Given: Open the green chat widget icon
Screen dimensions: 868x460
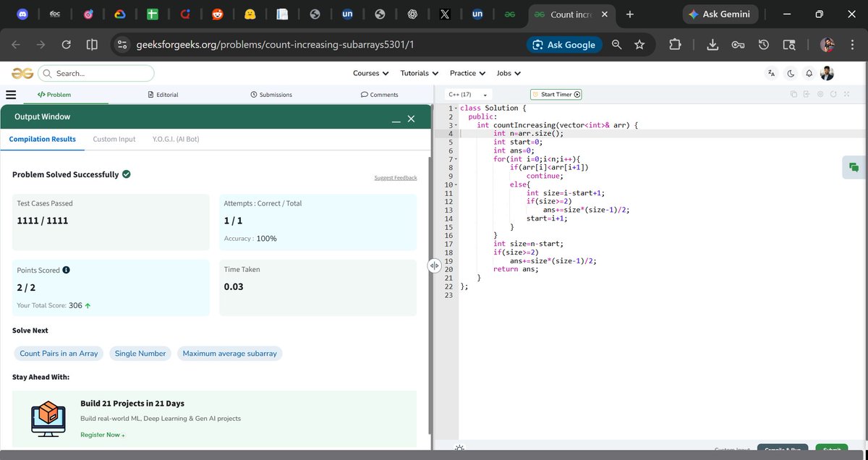Looking at the screenshot, I should [x=854, y=167].
